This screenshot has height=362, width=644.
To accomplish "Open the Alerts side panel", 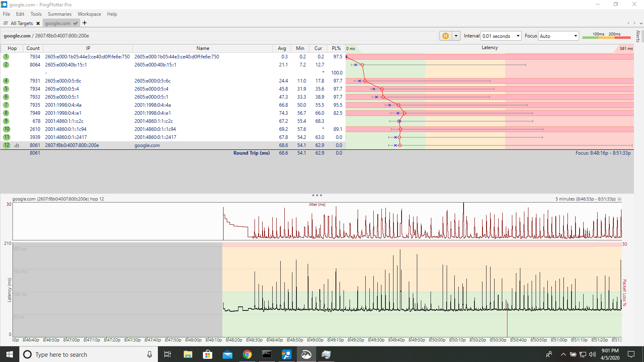I will click(x=638, y=36).
